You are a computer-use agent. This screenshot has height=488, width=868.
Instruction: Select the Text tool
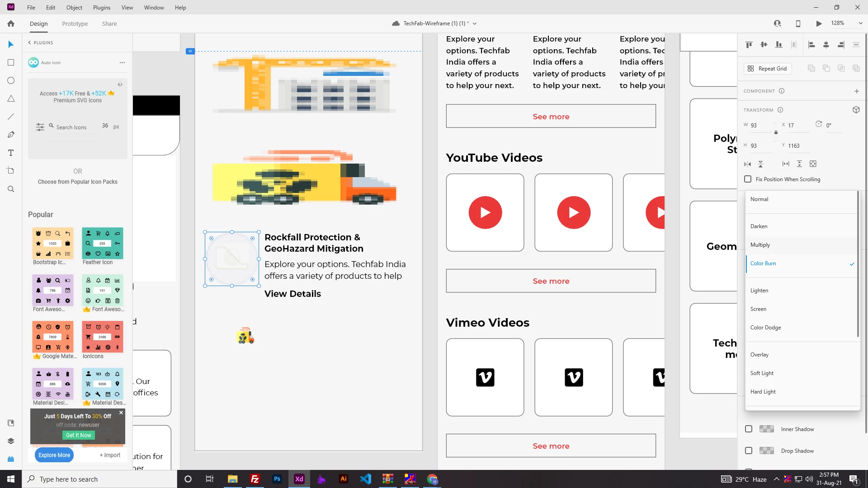pyautogui.click(x=11, y=153)
